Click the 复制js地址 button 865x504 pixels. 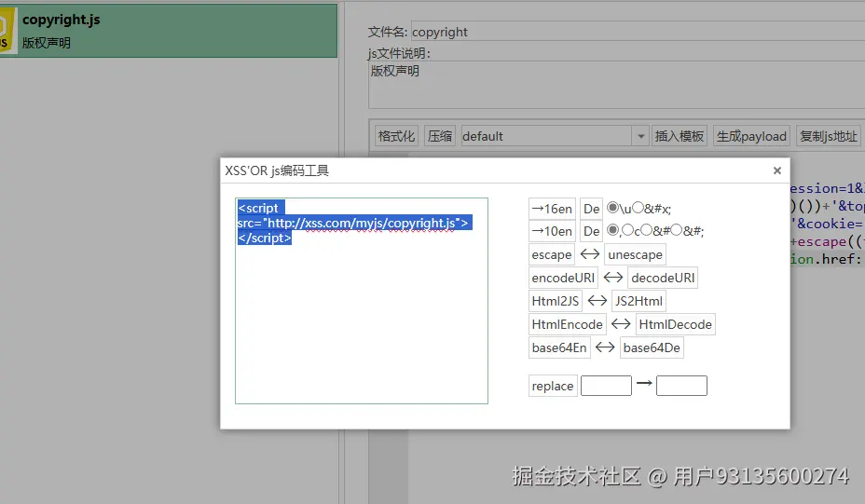coord(828,136)
